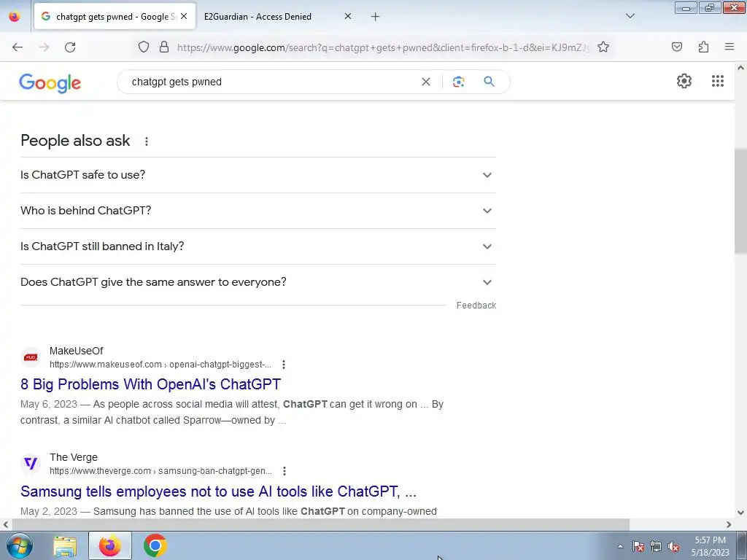Viewport: 747px width, 560px height.
Task: Click the taskbar clock showing 5:57 PM
Action: 710,546
